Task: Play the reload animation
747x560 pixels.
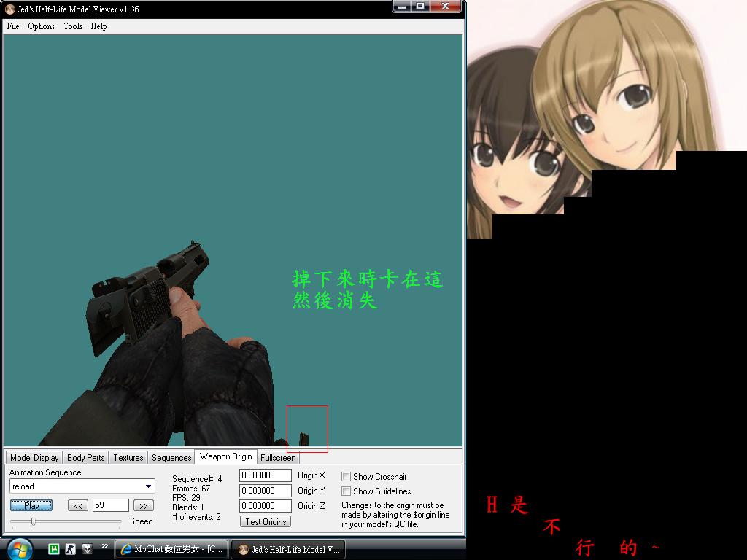Action: tap(31, 506)
